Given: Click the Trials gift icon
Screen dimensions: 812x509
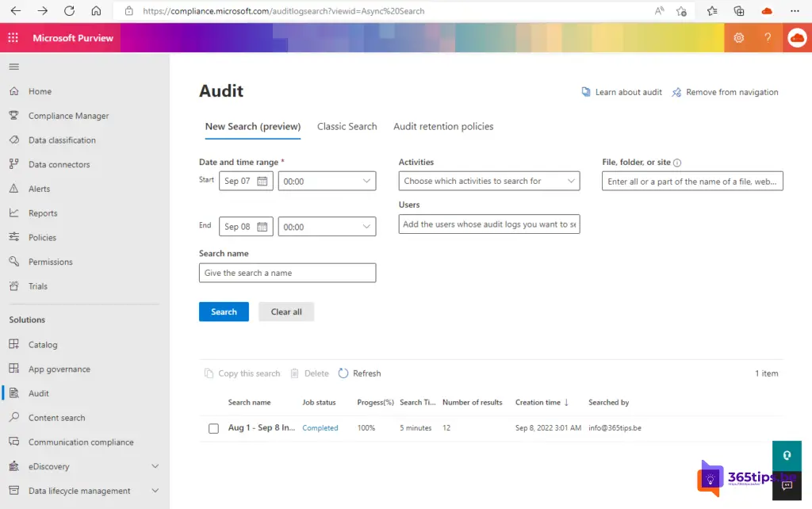Looking at the screenshot, I should 14,286.
